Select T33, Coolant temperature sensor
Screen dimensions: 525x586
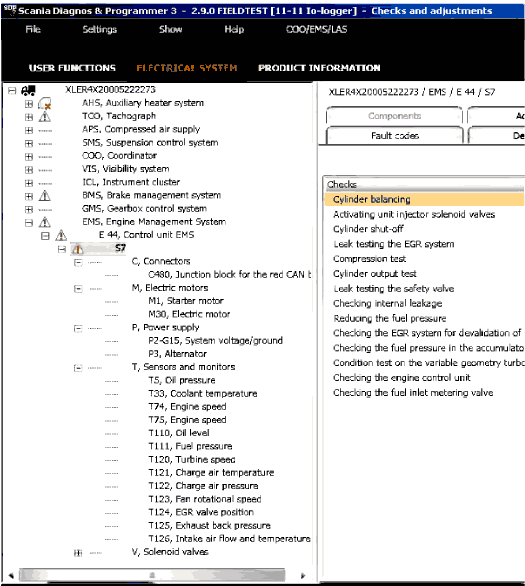tap(203, 393)
